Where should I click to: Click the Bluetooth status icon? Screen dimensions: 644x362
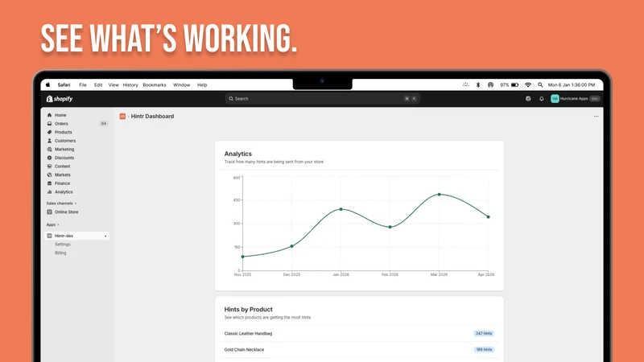tap(477, 85)
